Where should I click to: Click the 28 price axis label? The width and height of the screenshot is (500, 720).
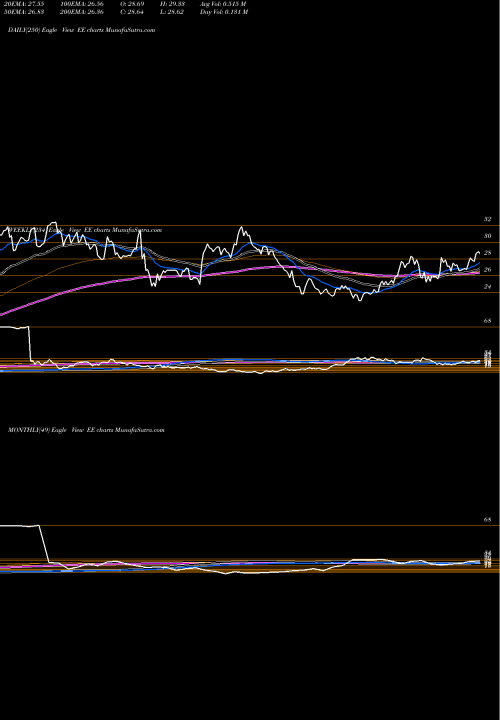pyautogui.click(x=488, y=253)
